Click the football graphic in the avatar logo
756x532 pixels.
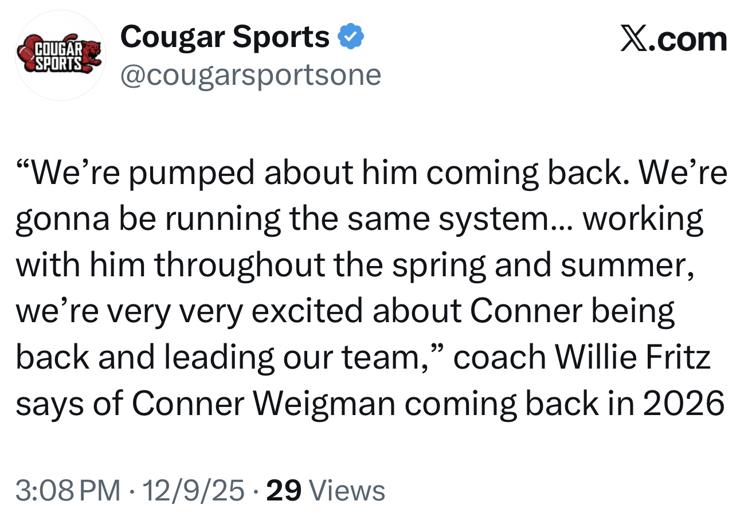point(26,53)
